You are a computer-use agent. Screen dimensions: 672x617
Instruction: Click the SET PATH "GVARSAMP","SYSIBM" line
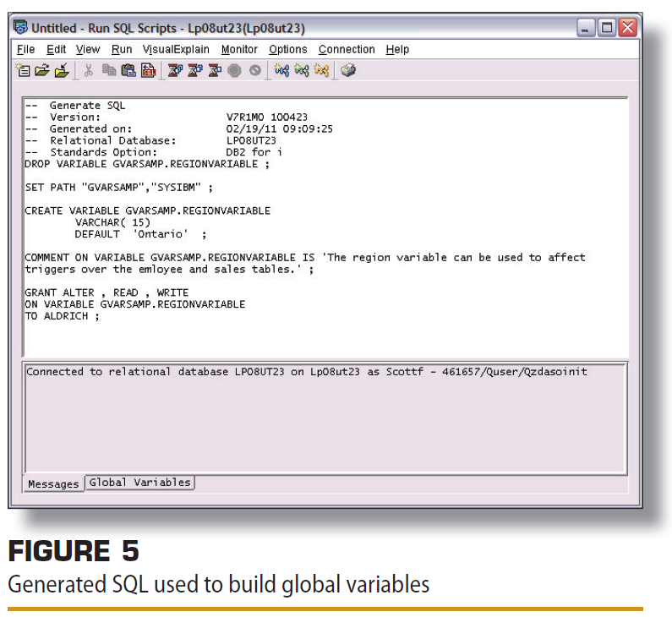coord(118,188)
